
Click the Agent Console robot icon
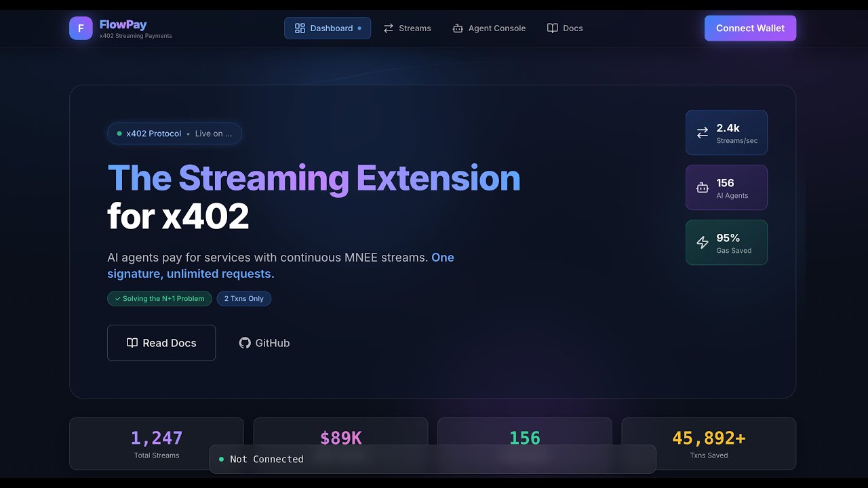(458, 28)
